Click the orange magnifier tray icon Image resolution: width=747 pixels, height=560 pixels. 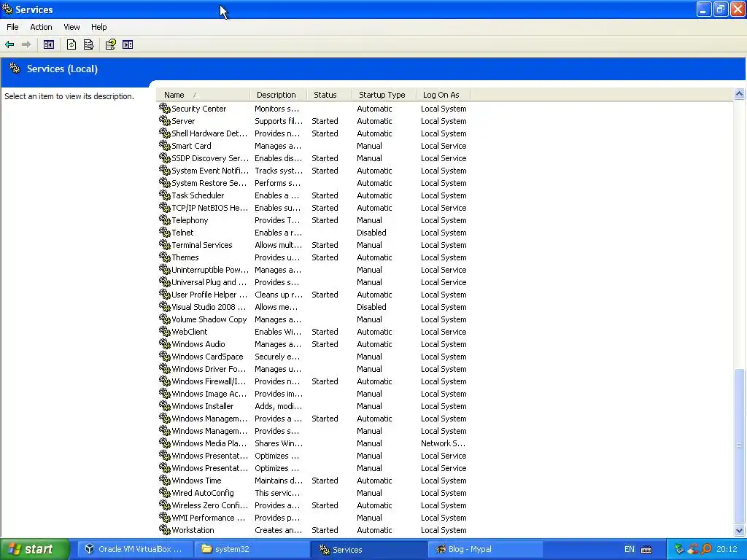point(707,549)
